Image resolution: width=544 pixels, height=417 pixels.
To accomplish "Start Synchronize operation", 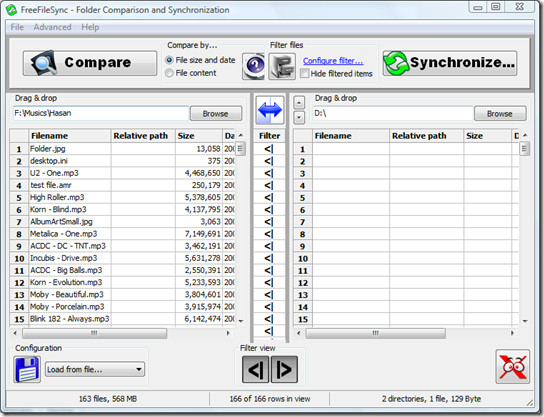I will 450,63.
